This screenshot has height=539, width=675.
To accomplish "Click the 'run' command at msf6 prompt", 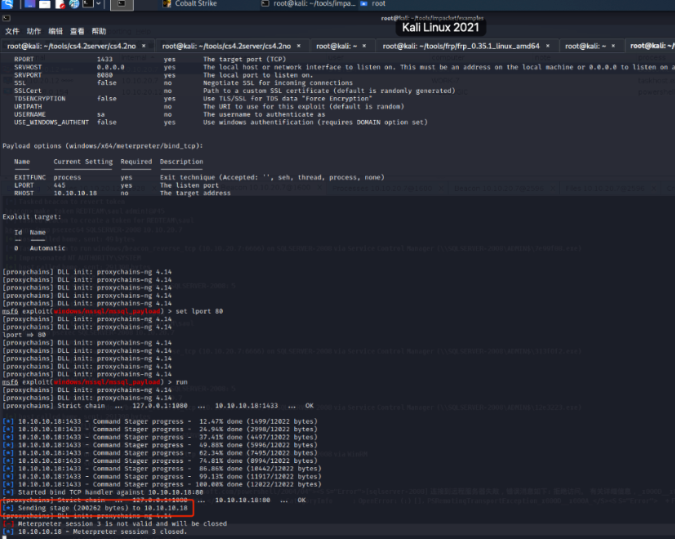I will click(181, 382).
